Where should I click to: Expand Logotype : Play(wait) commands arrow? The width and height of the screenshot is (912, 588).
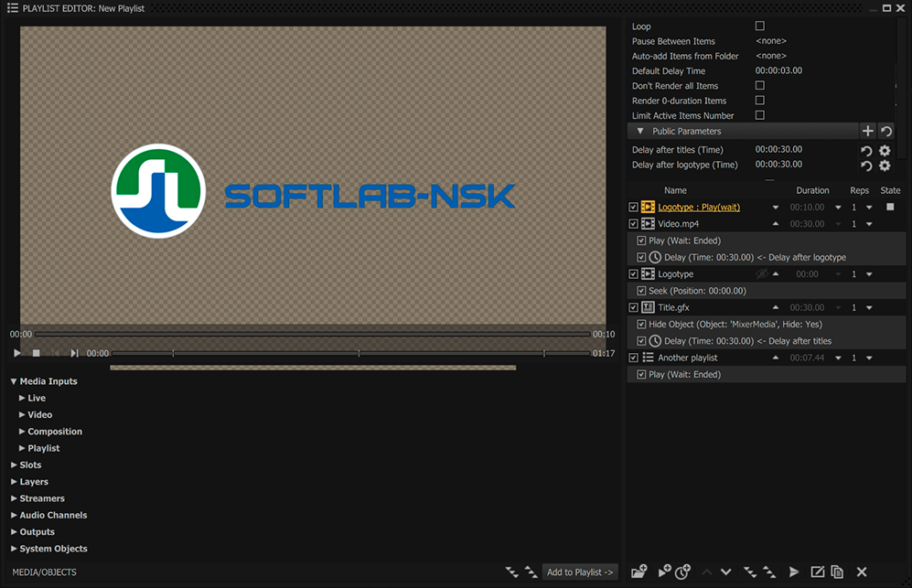click(776, 207)
